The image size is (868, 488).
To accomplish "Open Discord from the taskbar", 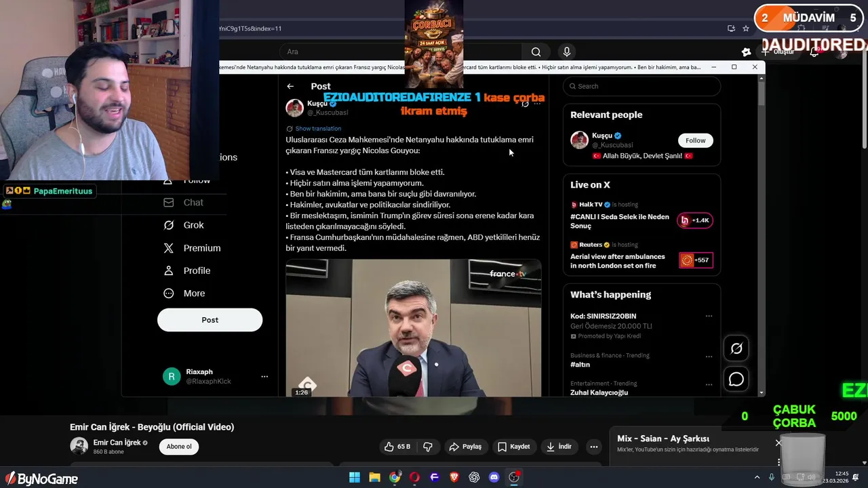I will [x=494, y=477].
